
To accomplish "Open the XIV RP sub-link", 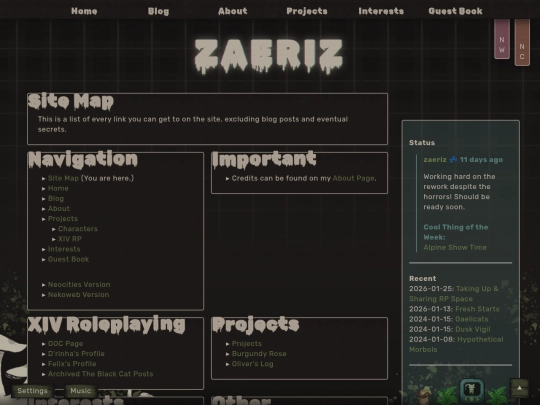I will [70, 239].
